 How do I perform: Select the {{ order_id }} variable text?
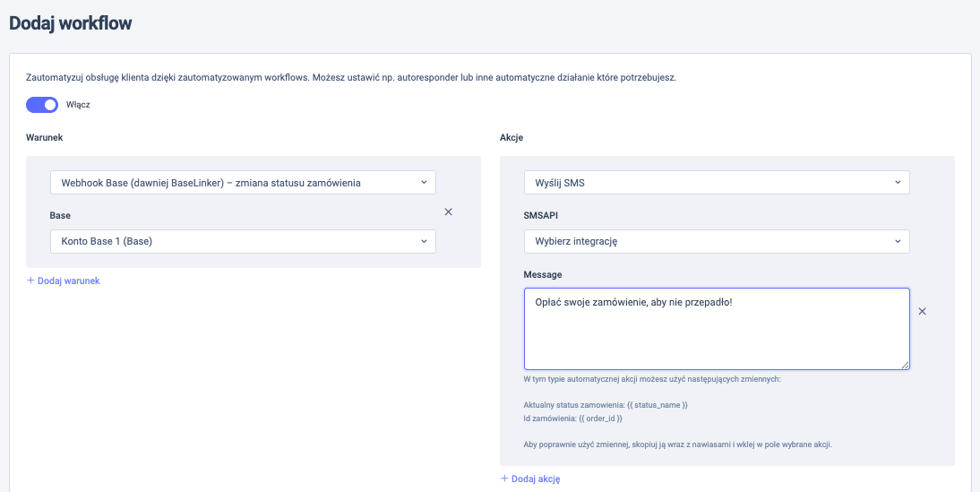point(600,419)
